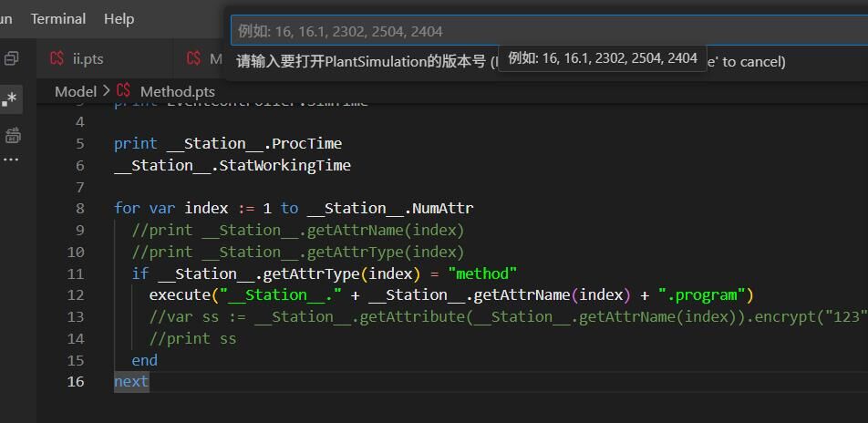The width and height of the screenshot is (868, 423).
Task: Open the Help menu
Action: (x=119, y=18)
